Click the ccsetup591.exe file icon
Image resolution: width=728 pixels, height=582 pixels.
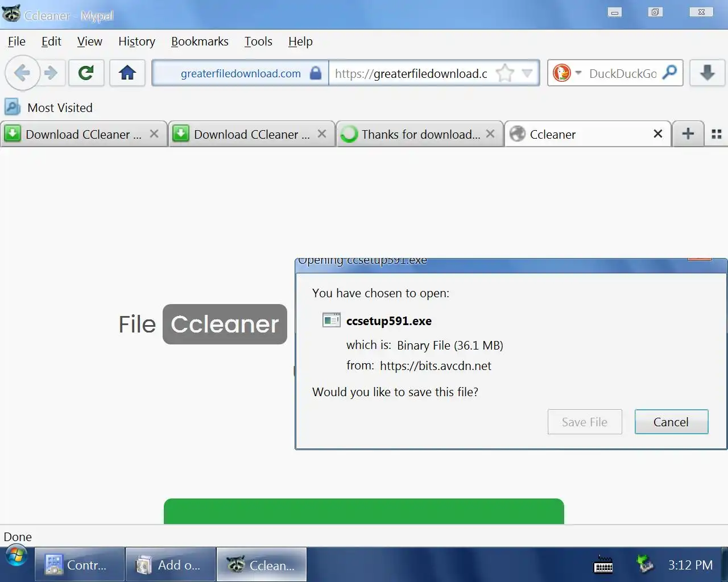click(x=331, y=320)
